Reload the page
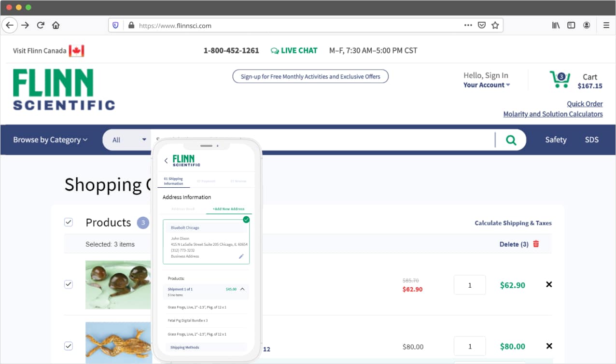This screenshot has width=616, height=364. [x=41, y=25]
